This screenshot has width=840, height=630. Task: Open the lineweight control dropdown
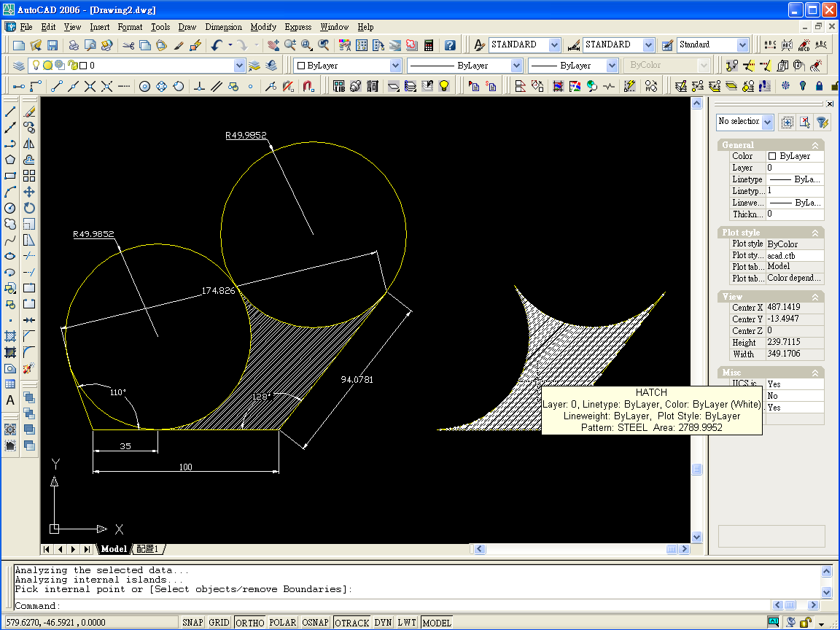click(x=612, y=66)
